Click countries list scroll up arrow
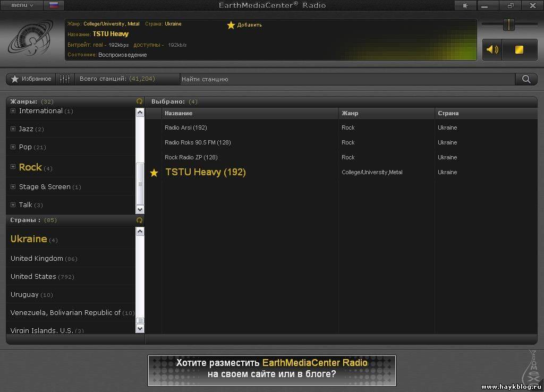This screenshot has width=544, height=392. tap(140, 232)
